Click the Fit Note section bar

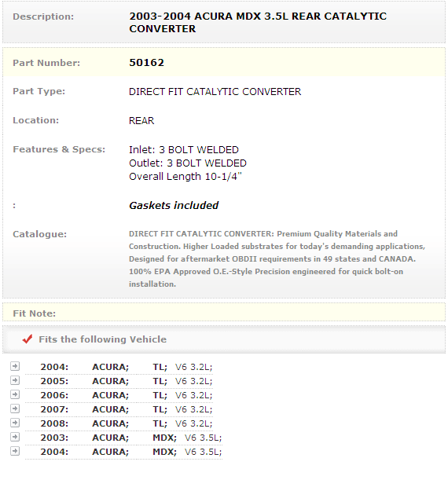[x=224, y=312]
